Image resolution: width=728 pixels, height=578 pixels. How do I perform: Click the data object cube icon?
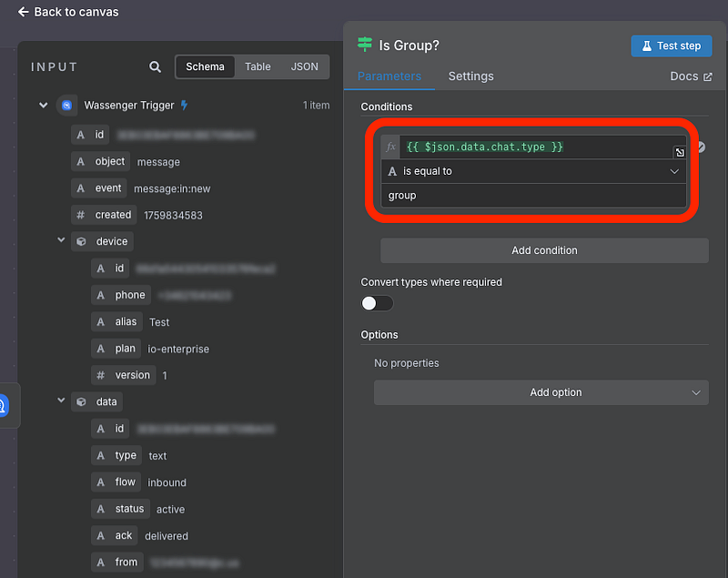(x=81, y=401)
